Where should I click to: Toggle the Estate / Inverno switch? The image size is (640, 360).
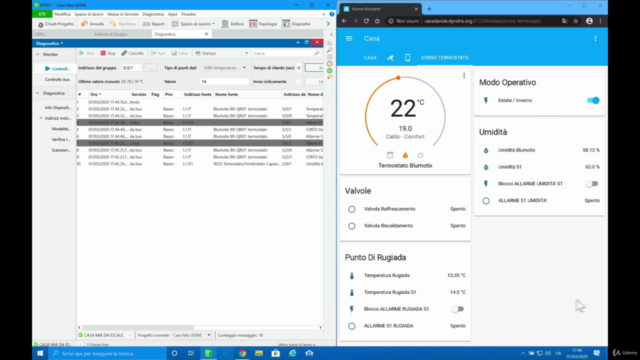(x=593, y=100)
